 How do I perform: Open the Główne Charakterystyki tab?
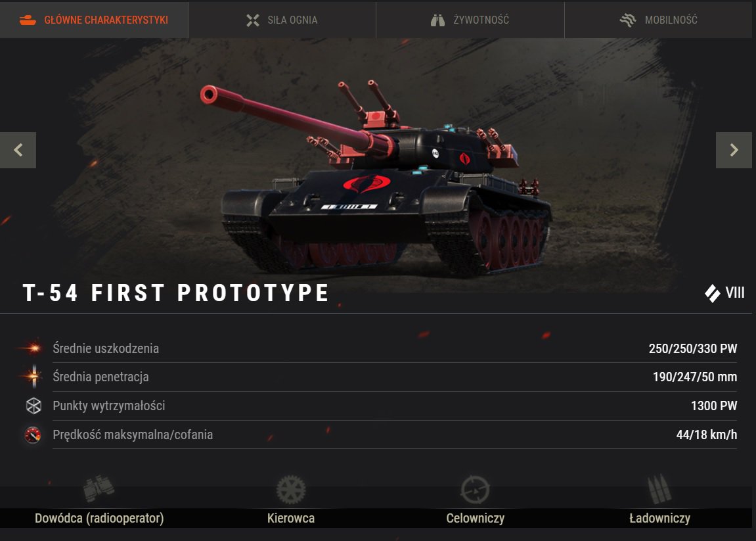(x=94, y=19)
